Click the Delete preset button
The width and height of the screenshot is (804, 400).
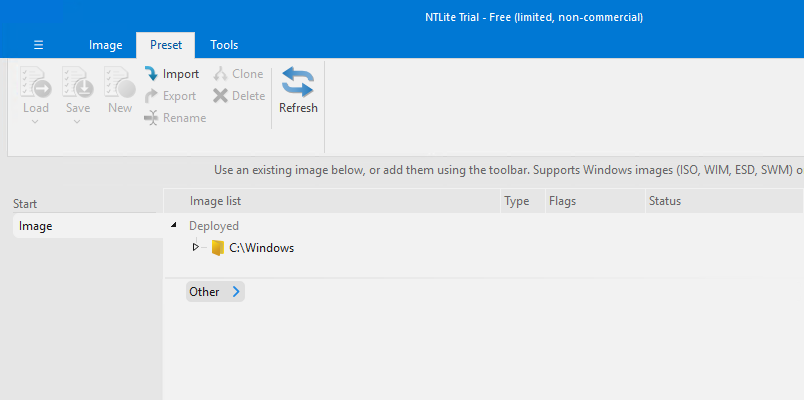tap(239, 96)
